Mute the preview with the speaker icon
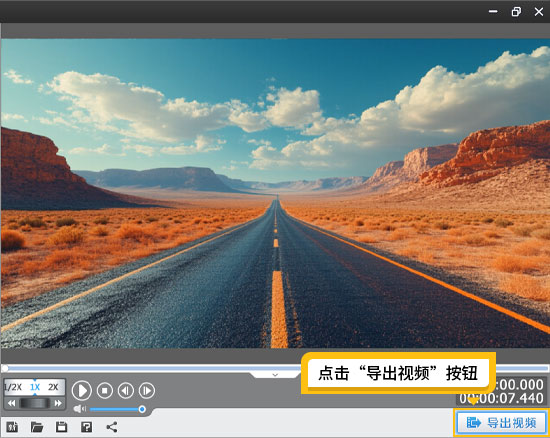 tap(79, 409)
